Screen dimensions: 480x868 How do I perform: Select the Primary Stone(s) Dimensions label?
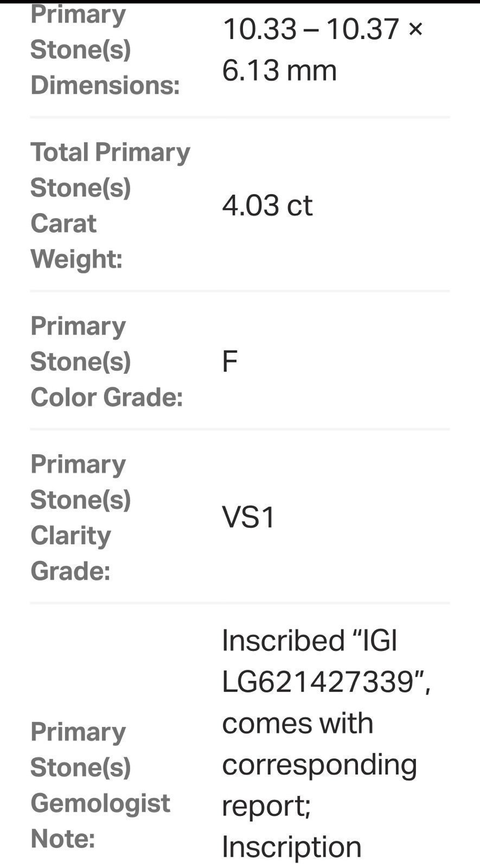pos(105,50)
